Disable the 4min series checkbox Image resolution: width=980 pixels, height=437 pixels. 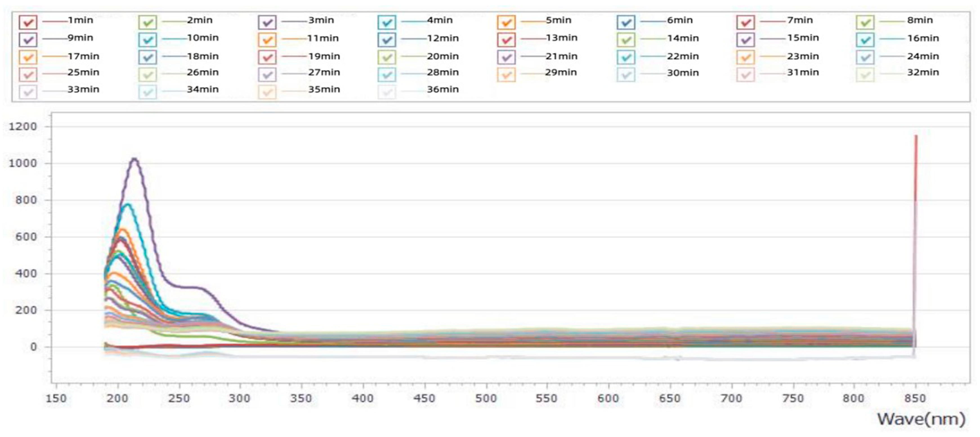387,22
